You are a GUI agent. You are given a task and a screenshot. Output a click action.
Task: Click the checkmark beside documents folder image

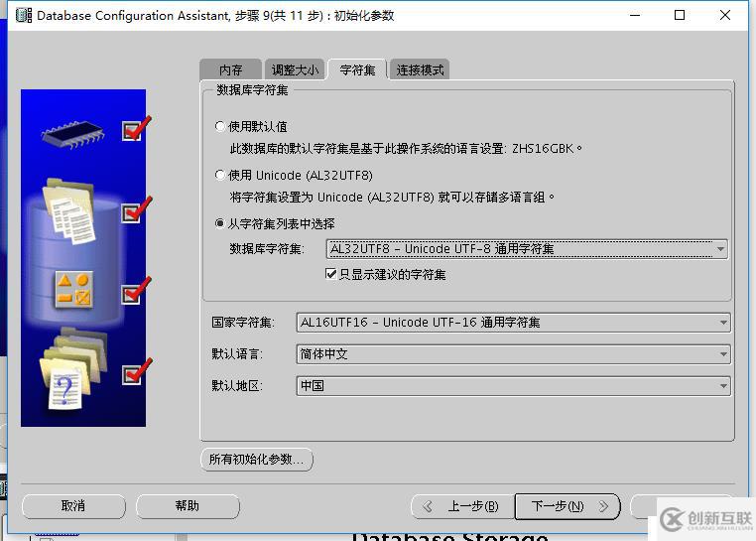[137, 210]
